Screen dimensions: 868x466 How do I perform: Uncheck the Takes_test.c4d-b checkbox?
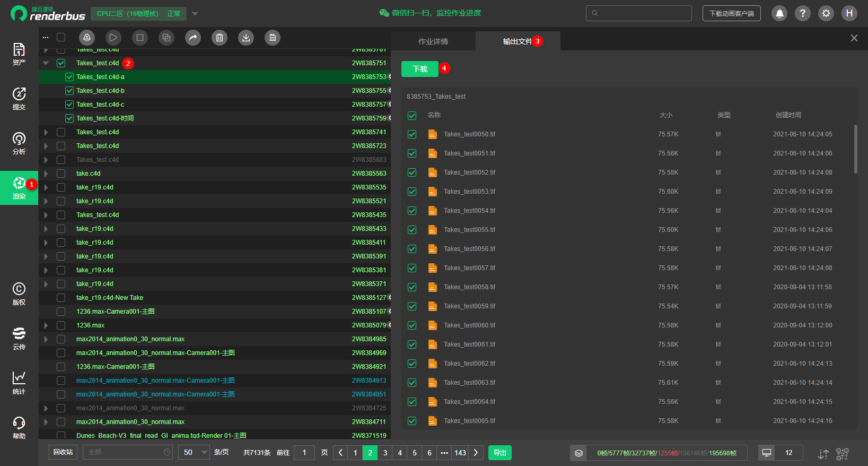click(69, 91)
